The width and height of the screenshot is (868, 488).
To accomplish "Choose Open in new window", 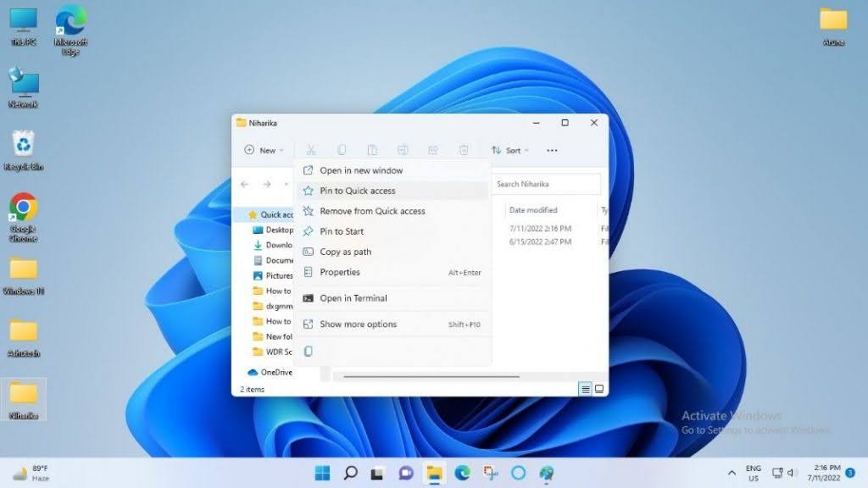I will click(x=392, y=170).
